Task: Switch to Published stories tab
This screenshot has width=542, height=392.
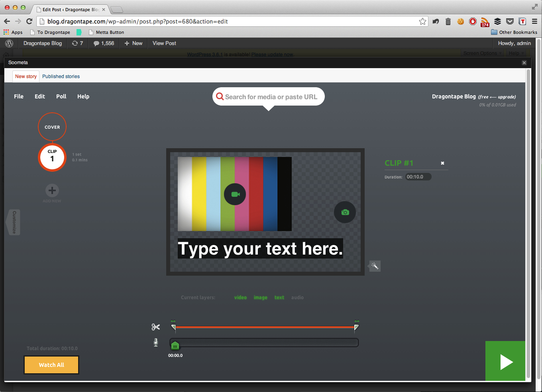Action: click(61, 76)
